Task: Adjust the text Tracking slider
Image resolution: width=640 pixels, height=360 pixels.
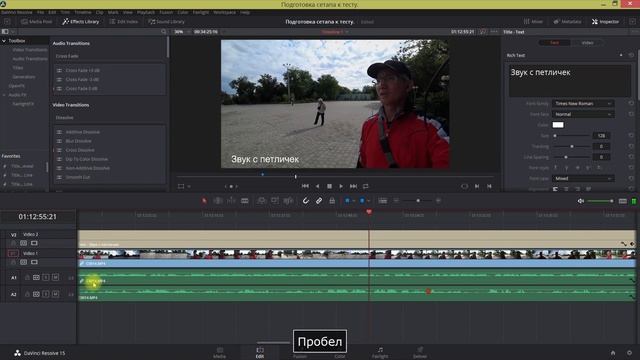Action: click(x=571, y=146)
